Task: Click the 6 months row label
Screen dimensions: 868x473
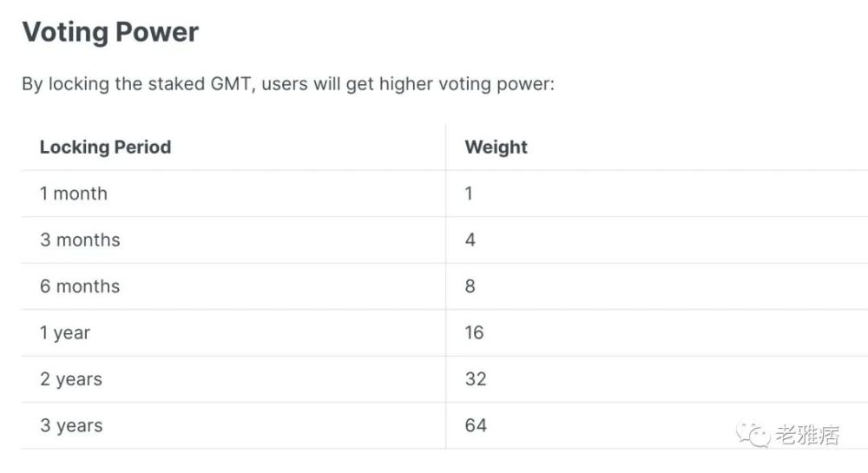Action: 80,286
